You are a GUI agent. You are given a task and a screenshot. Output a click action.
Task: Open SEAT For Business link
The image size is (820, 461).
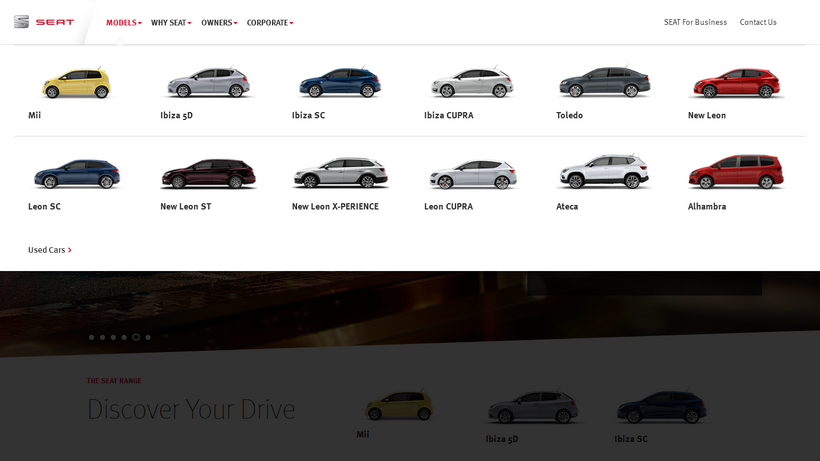pyautogui.click(x=695, y=22)
